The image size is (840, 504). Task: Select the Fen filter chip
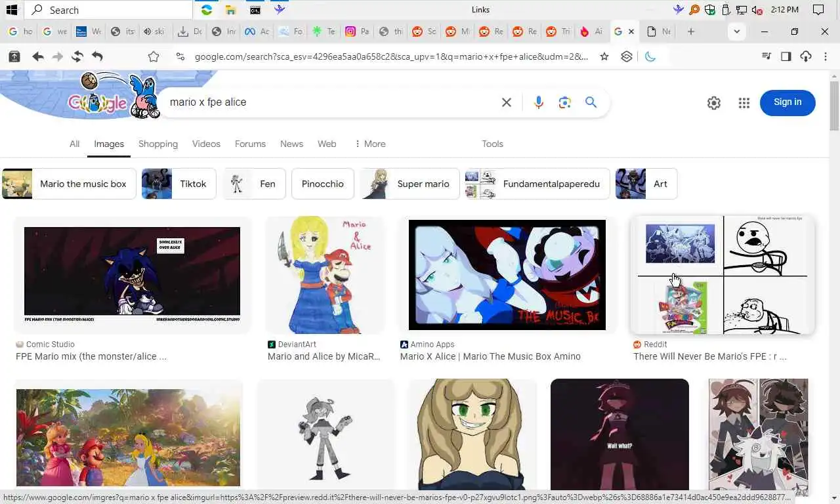pos(254,184)
